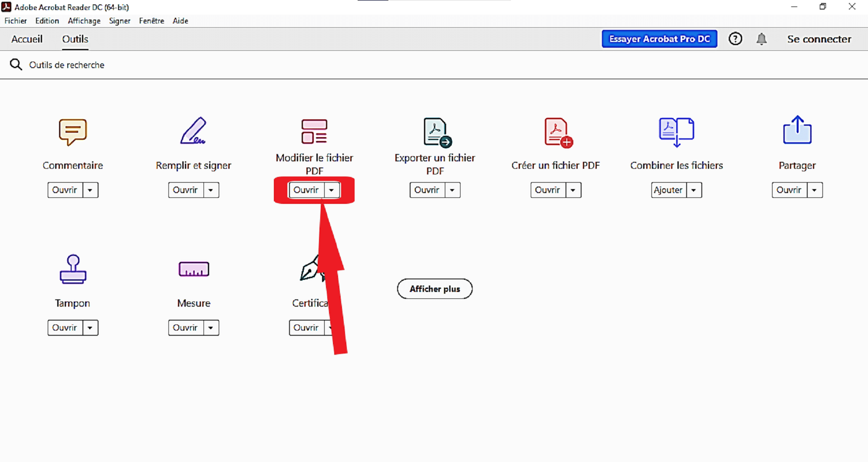Click the Mesure ruler icon
Viewport: 868px width, 462px height.
click(x=194, y=269)
